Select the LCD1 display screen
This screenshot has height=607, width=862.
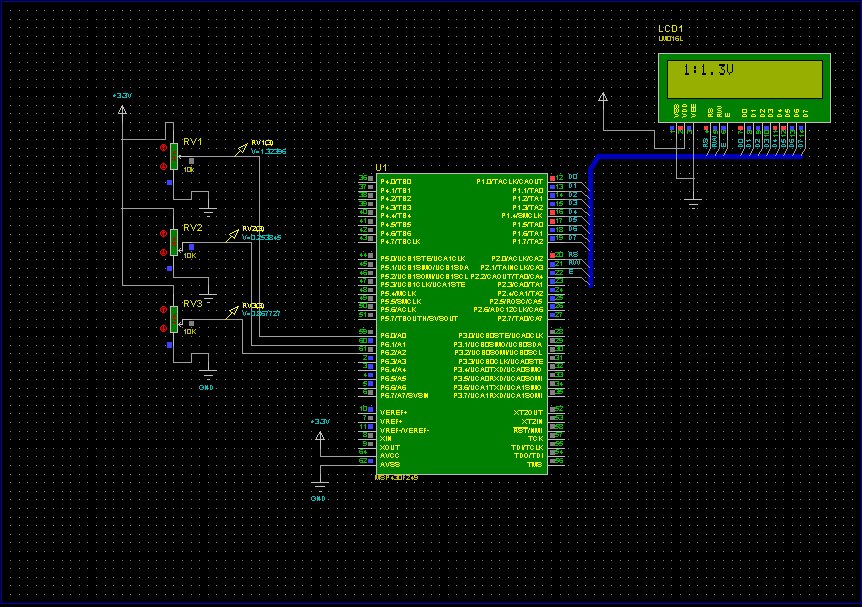(x=744, y=79)
